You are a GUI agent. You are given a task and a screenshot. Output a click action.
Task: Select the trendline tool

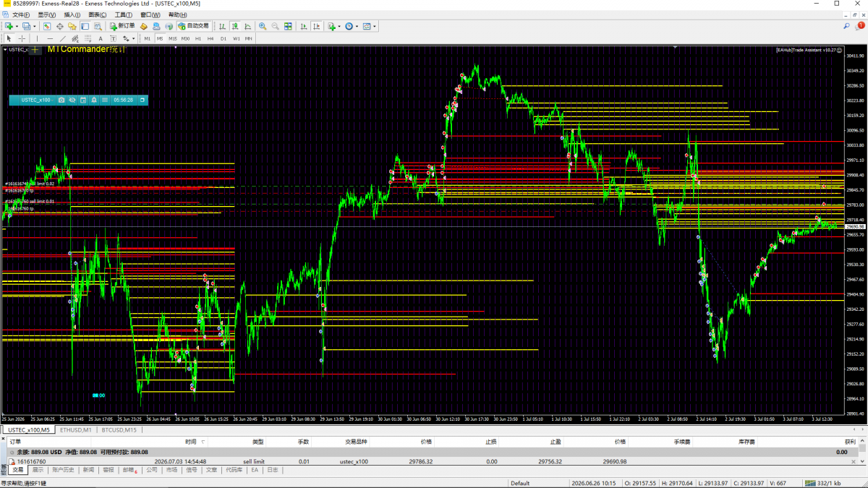pos(63,38)
